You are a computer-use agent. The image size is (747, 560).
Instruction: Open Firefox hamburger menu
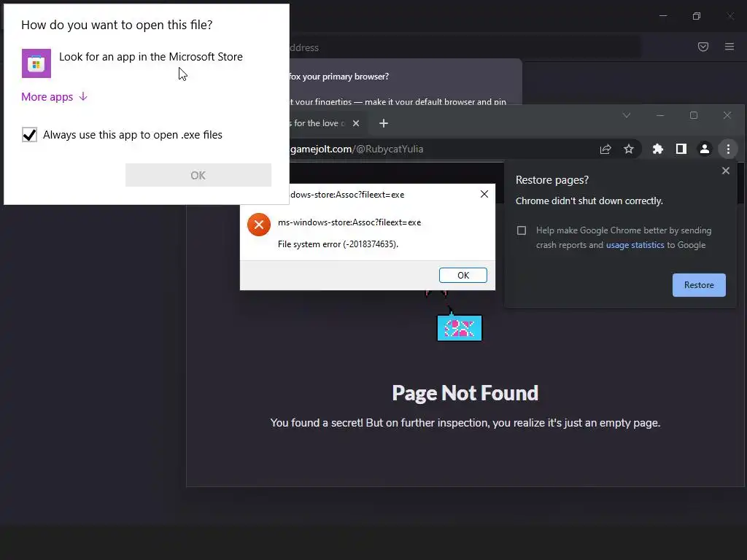tap(729, 47)
